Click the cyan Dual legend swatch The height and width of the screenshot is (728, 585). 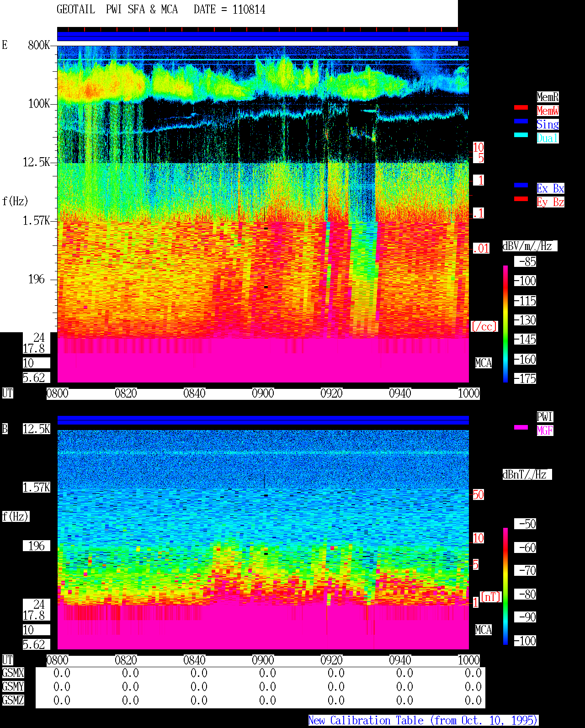coord(521,135)
